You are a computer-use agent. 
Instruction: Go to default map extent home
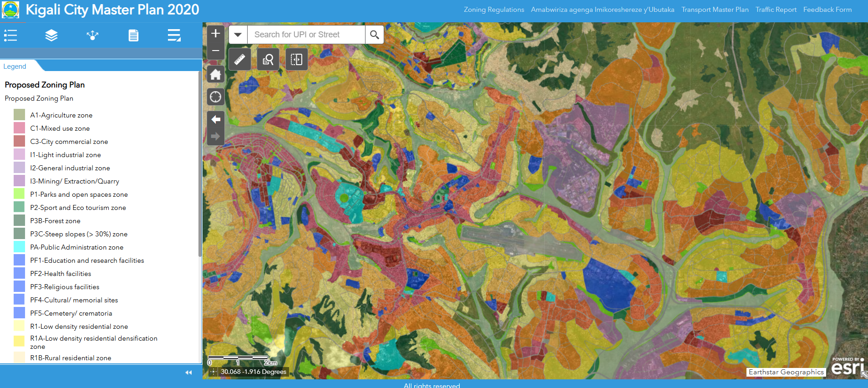(216, 74)
